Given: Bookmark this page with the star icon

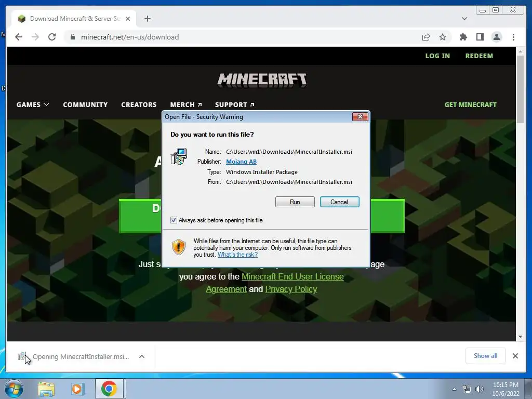Looking at the screenshot, I should coord(443,37).
